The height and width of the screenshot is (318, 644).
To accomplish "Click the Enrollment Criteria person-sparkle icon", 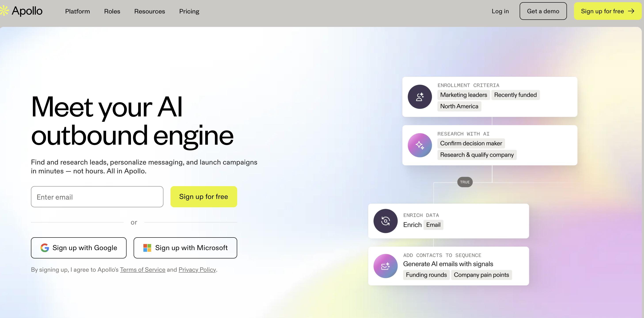I will tap(420, 97).
